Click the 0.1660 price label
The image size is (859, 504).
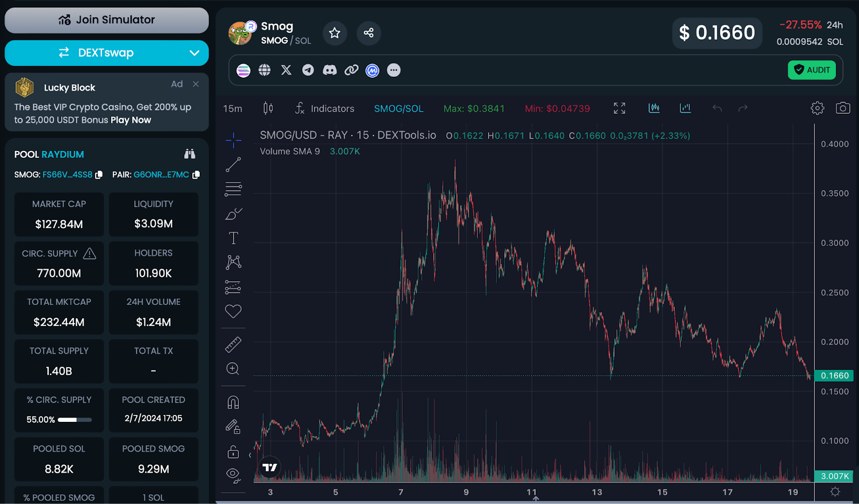point(835,376)
